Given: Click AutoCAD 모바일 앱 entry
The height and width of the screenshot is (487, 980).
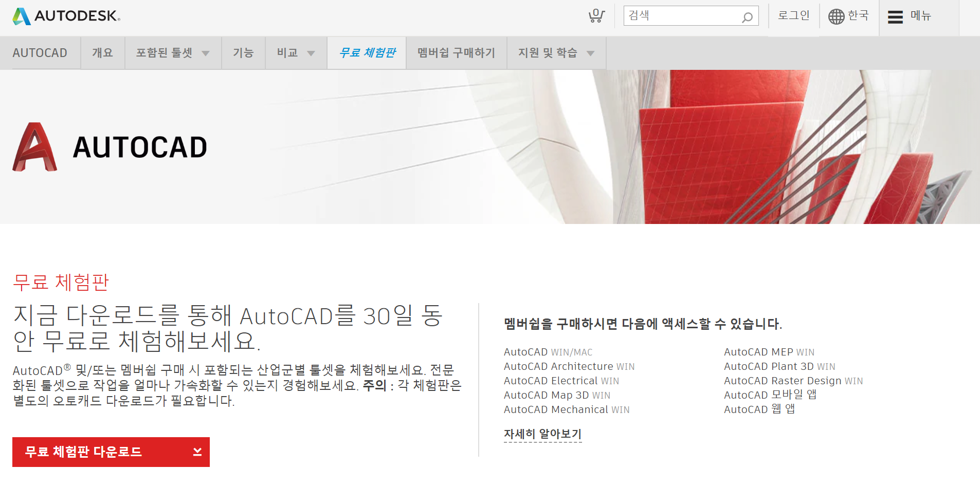Looking at the screenshot, I should tap(770, 395).
